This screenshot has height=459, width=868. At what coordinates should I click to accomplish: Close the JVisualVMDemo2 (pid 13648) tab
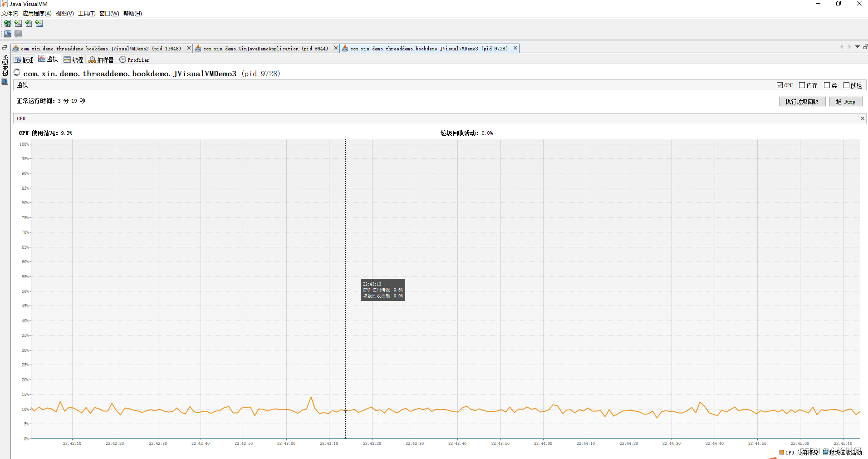[x=189, y=48]
